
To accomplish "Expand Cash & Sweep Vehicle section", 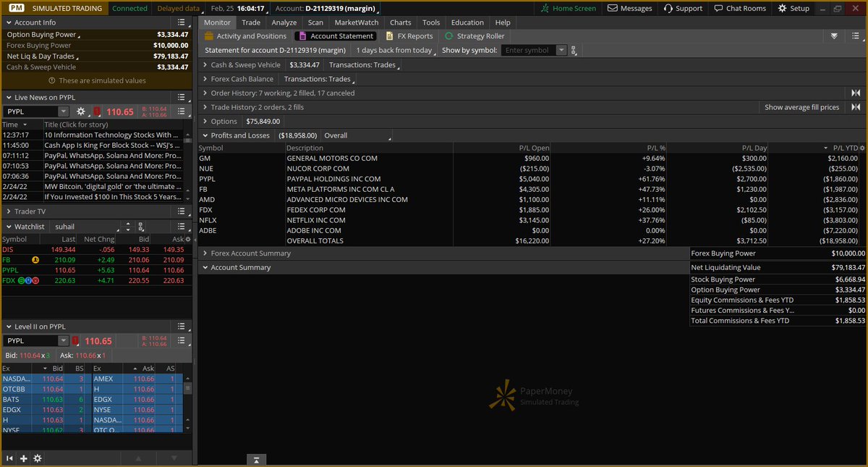I will coord(205,65).
